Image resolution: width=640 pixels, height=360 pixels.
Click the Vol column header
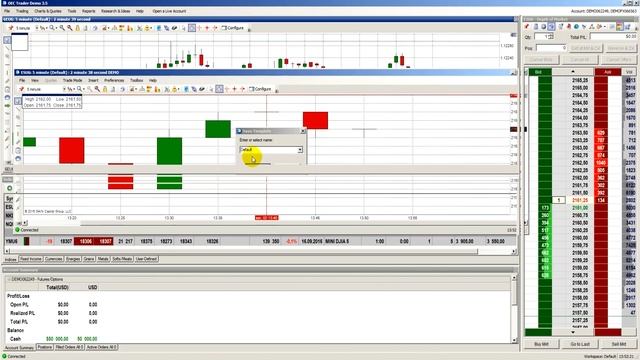point(629,72)
